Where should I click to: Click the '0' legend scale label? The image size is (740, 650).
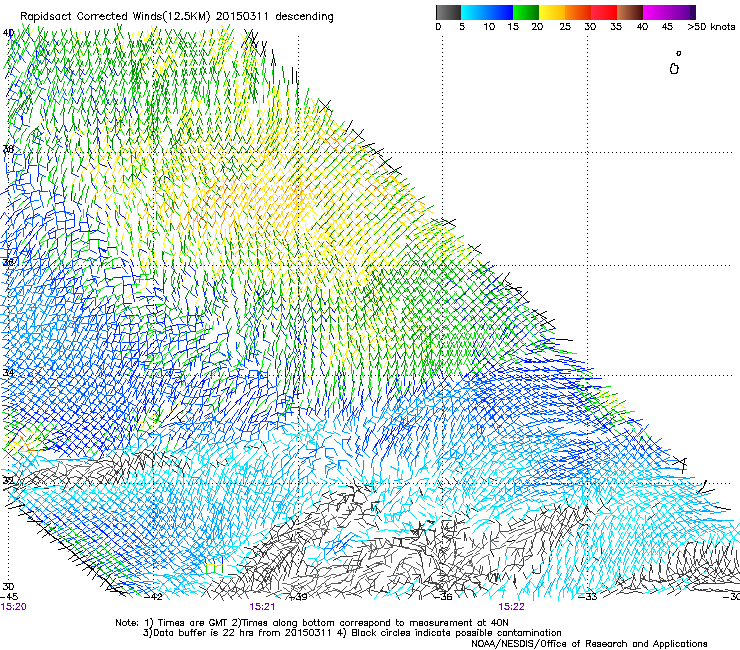[438, 27]
